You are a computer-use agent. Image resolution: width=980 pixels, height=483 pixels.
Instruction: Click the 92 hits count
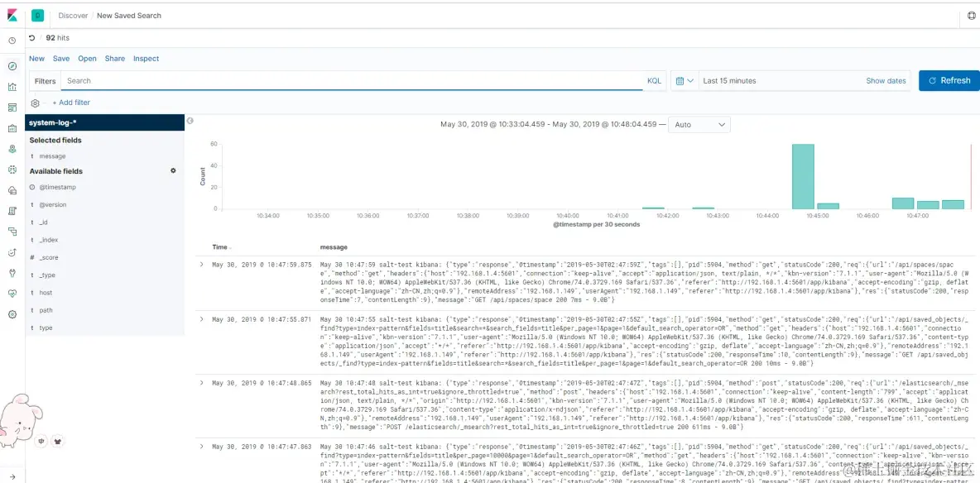(x=57, y=38)
